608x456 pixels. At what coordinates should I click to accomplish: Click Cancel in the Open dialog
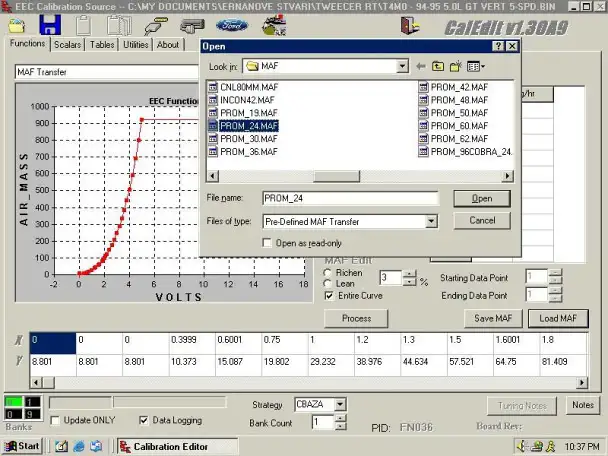(x=482, y=220)
